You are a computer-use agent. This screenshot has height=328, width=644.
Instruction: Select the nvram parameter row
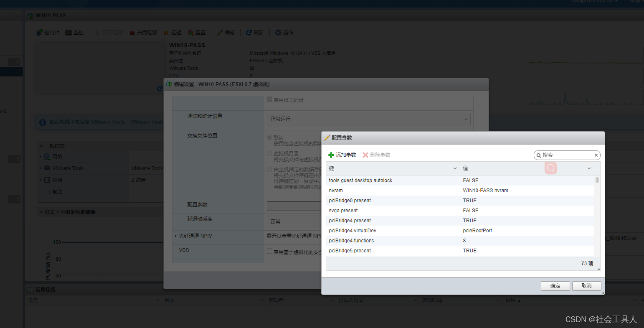[460, 191]
